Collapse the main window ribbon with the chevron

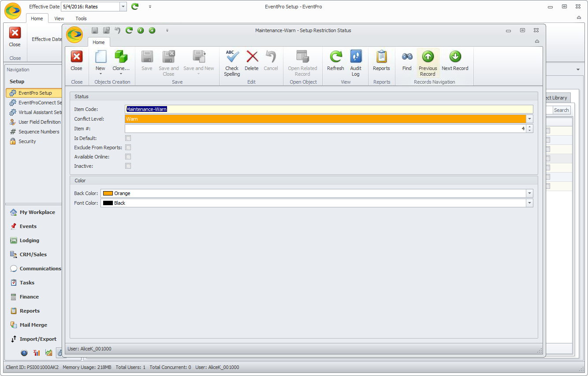pos(579,18)
